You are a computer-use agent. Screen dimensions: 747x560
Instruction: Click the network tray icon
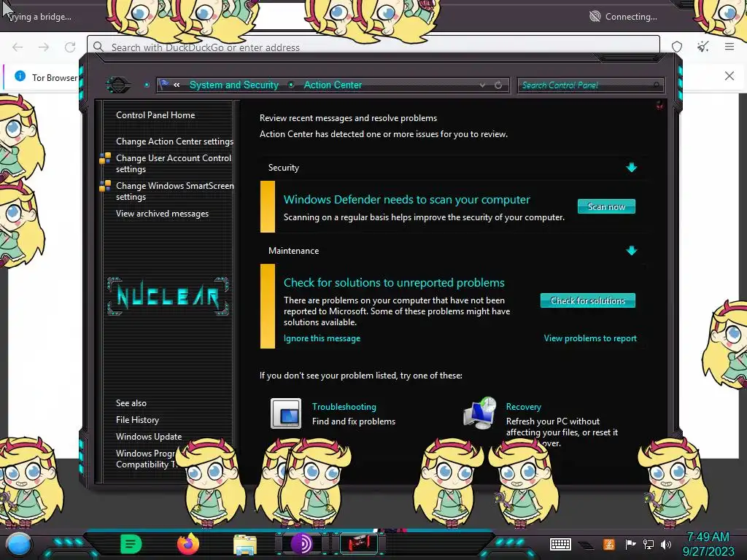[649, 544]
